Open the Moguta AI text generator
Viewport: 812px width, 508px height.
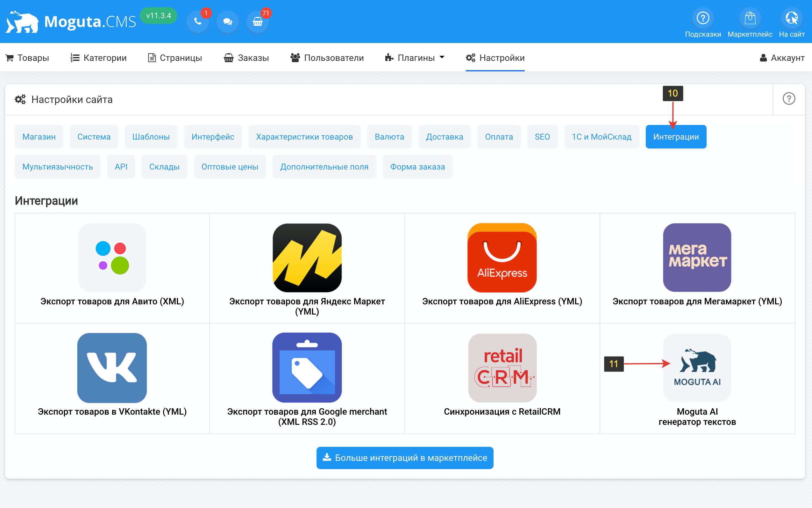[697, 368]
